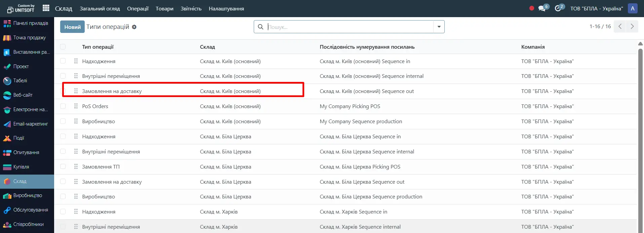Select checkbox for Замовлення ТП row

tap(63, 167)
